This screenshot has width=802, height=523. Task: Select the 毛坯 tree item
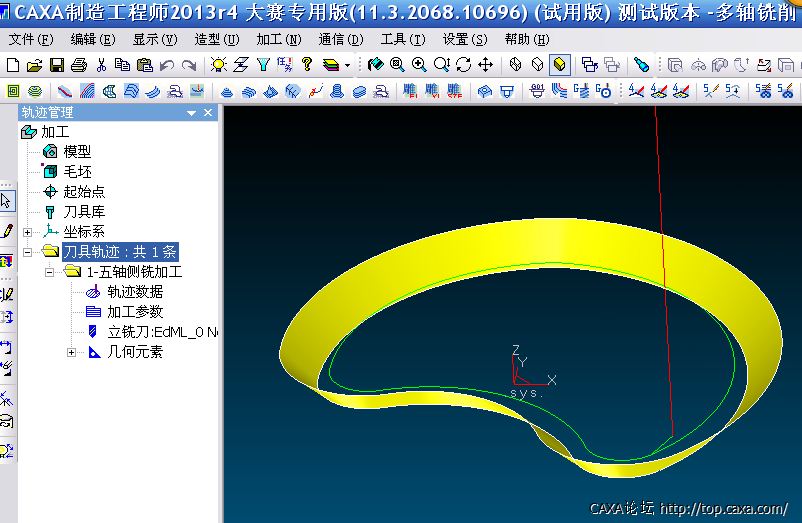click(x=67, y=171)
